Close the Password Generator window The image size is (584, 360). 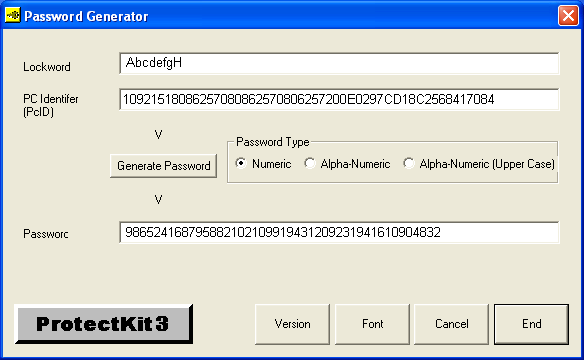(x=568, y=16)
